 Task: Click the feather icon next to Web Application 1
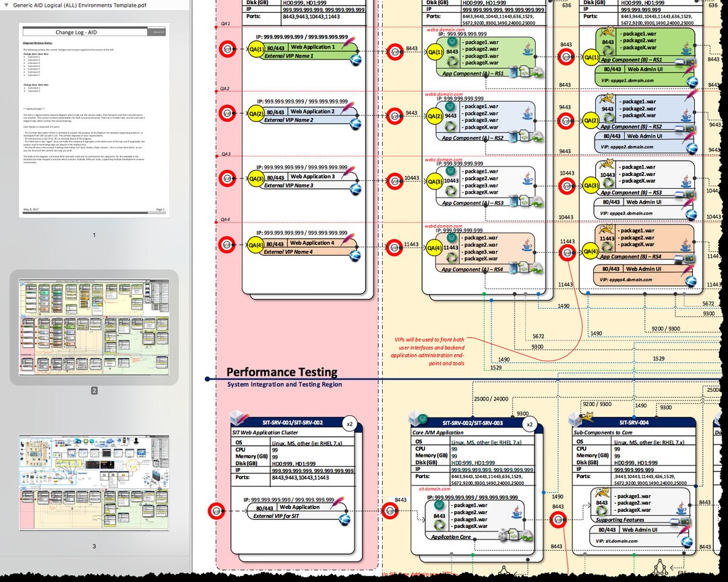coord(348,43)
